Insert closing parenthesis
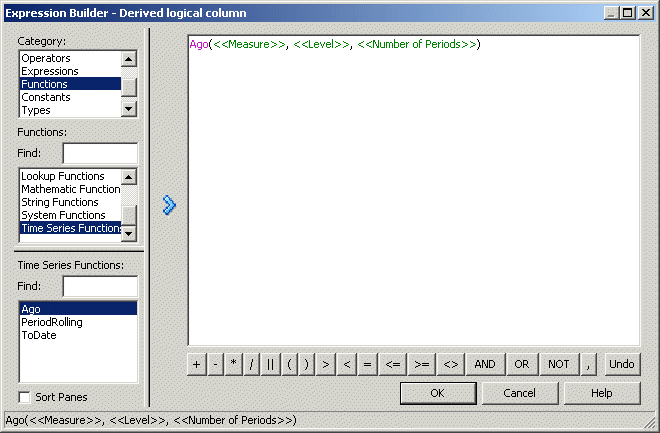This screenshot has width=660, height=433. pos(306,364)
